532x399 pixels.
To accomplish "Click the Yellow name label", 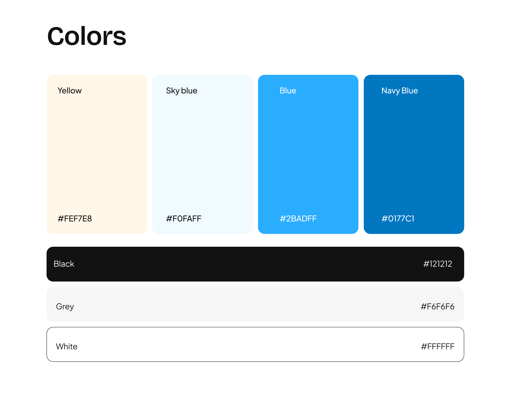I will tap(69, 91).
